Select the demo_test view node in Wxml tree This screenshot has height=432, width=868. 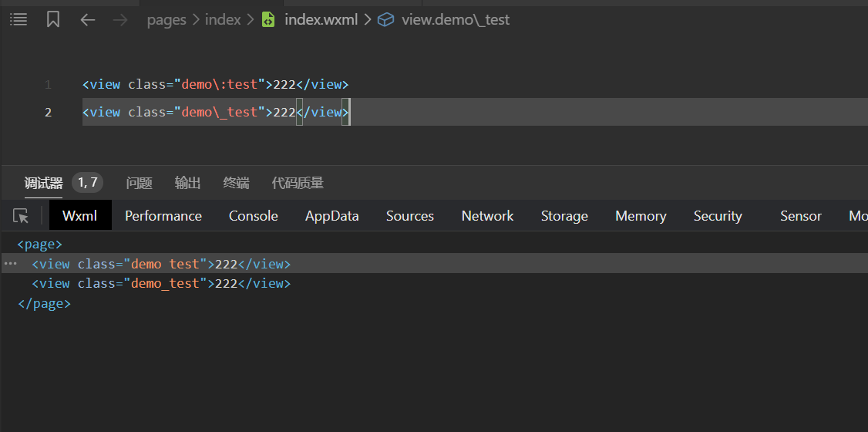tap(160, 284)
